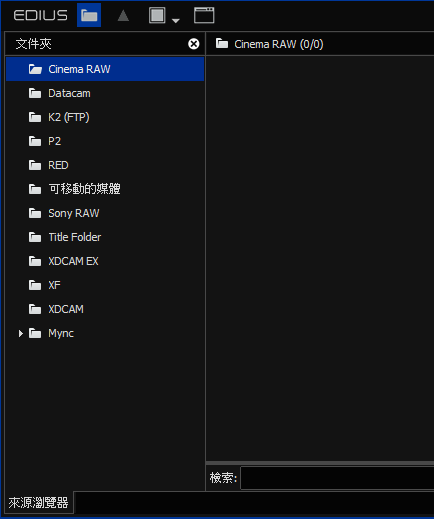
Task: Open the K2 (FTP) folder
Action: pyautogui.click(x=105, y=117)
